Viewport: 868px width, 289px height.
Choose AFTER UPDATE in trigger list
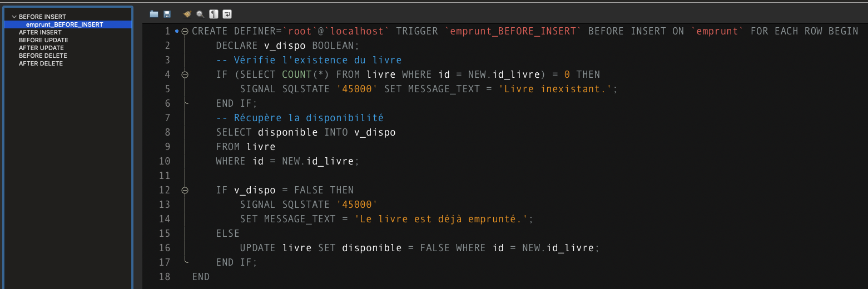41,48
